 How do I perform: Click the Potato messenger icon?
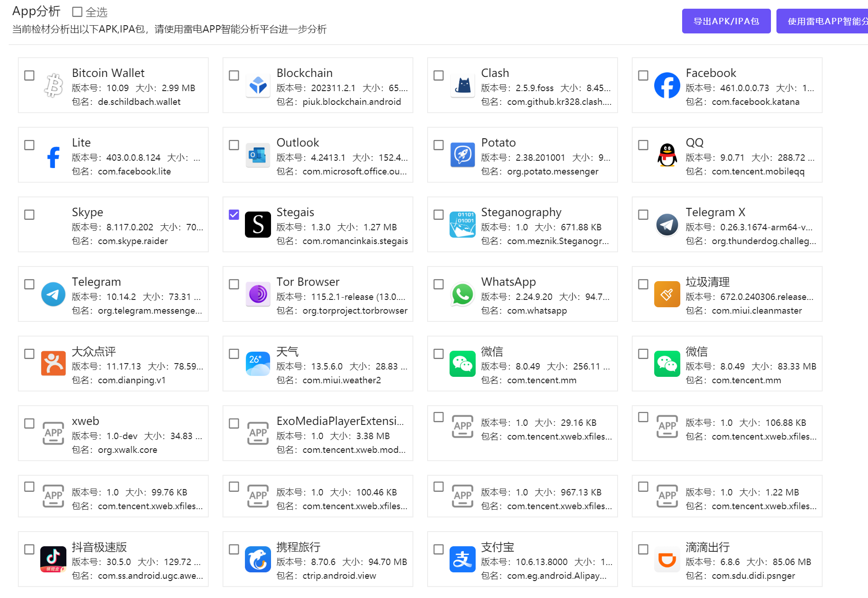click(x=462, y=155)
